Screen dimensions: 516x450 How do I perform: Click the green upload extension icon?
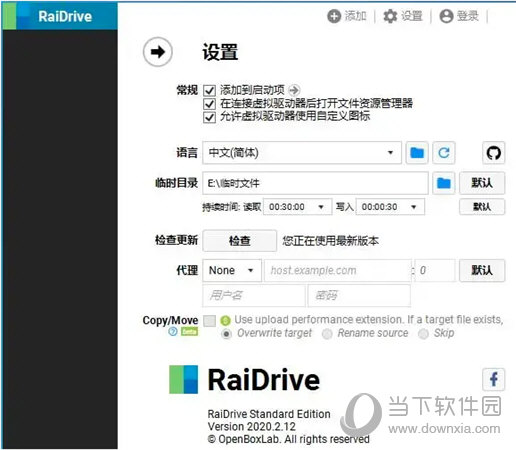click(x=226, y=321)
